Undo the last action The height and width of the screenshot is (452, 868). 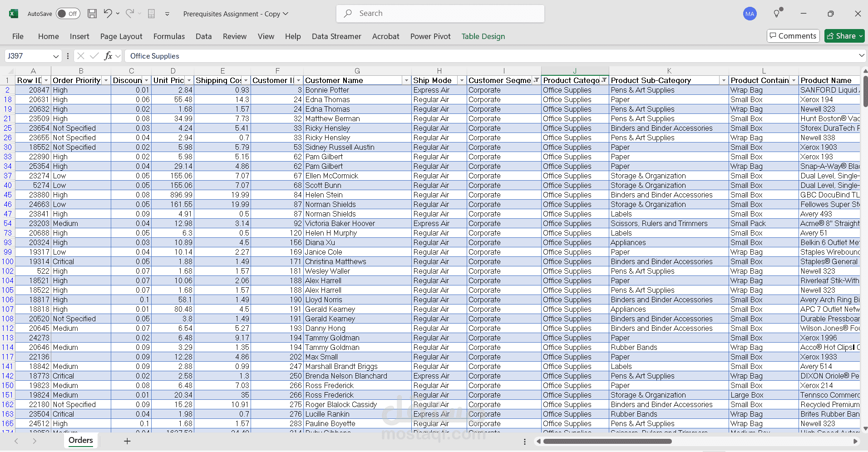point(107,14)
